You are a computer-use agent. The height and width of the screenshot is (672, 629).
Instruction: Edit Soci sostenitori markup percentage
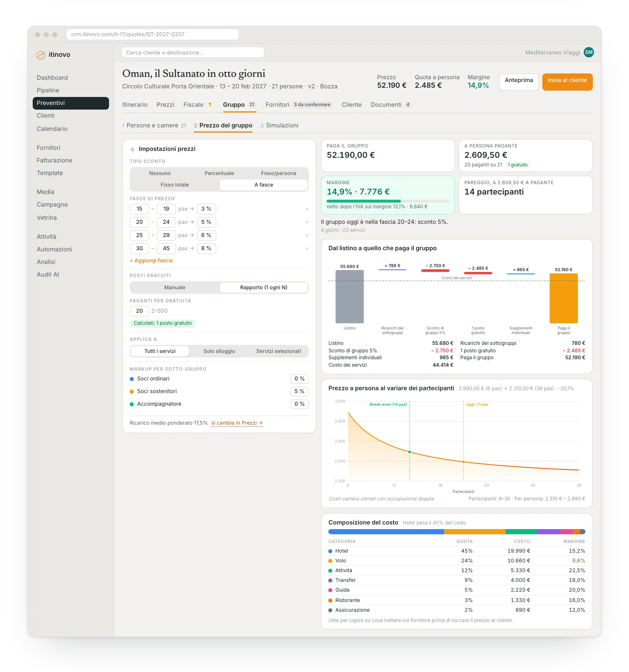(299, 391)
